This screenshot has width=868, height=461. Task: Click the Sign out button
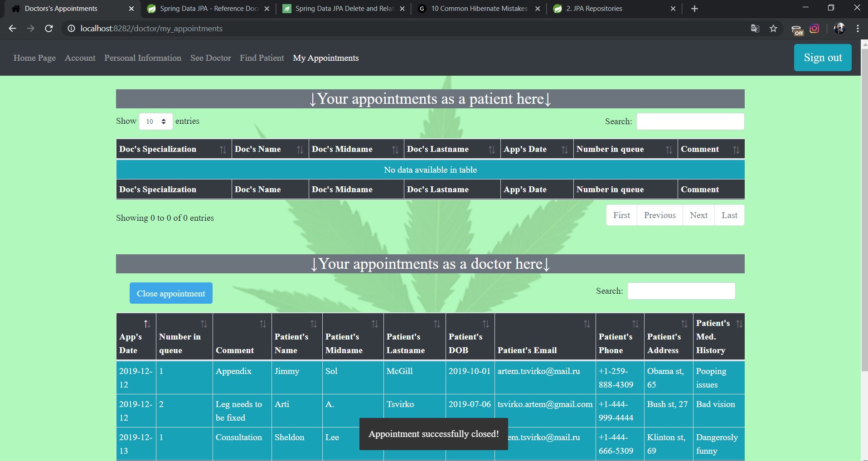pos(822,58)
